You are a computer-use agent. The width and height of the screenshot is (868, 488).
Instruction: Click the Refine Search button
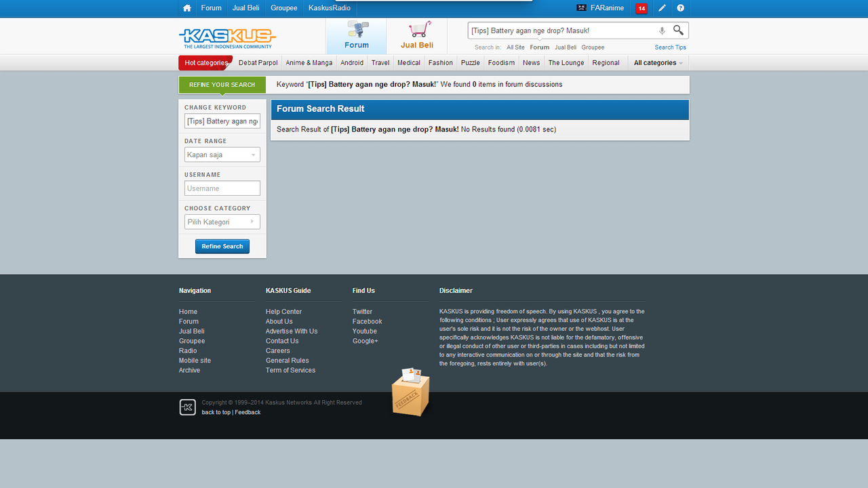pos(222,247)
